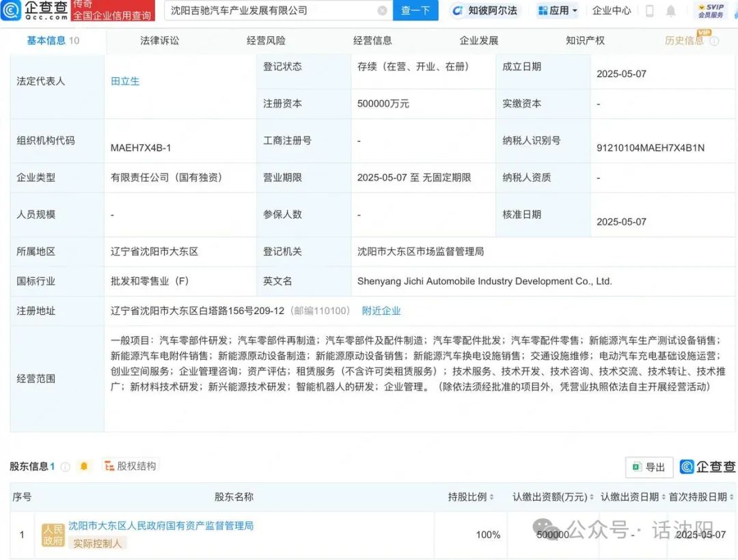Switch to 历史信息 tab
The width and height of the screenshot is (738, 560).
684,40
